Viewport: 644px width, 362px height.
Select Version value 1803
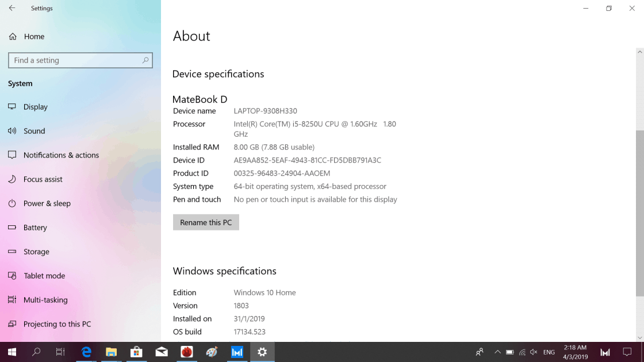pos(241,306)
